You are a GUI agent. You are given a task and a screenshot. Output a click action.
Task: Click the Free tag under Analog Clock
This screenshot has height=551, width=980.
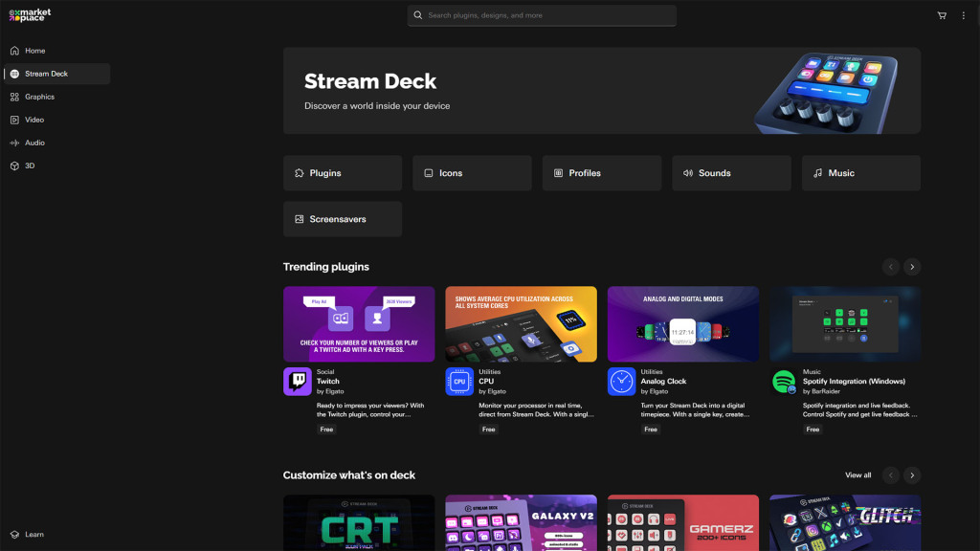click(x=651, y=430)
